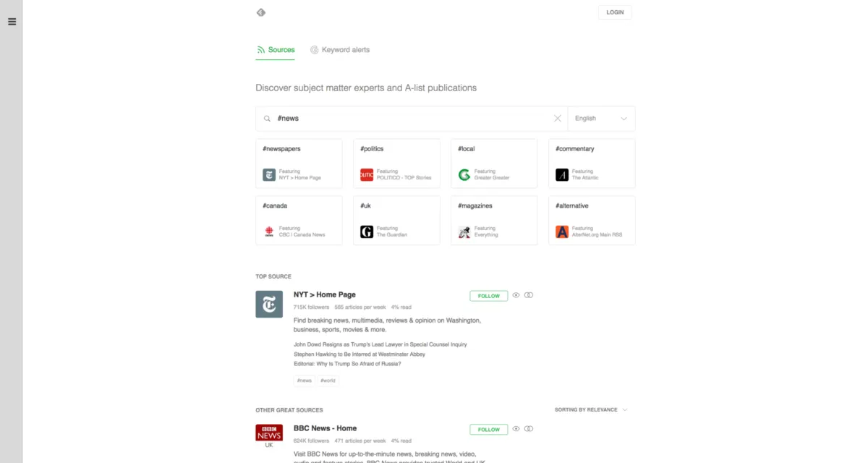The width and height of the screenshot is (868, 463).
Task: Select the Sources tab
Action: 276,50
